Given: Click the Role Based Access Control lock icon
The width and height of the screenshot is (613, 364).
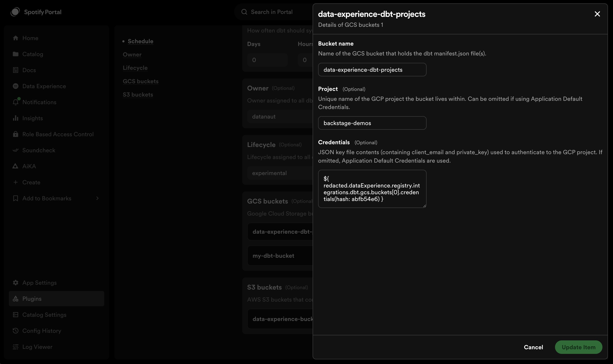Looking at the screenshot, I should (15, 134).
